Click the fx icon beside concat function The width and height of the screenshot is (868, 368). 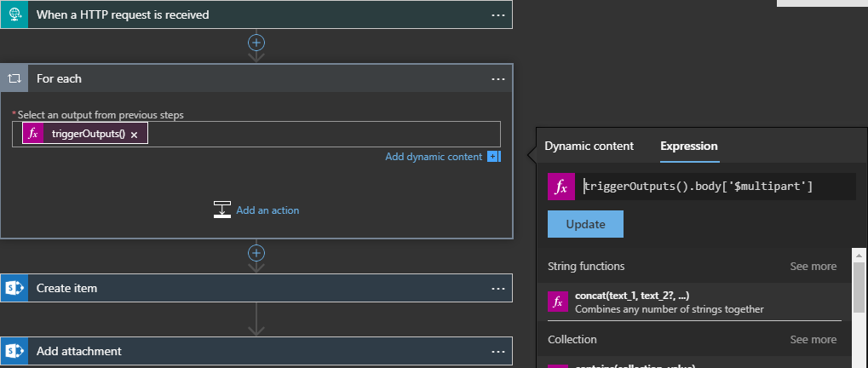point(558,302)
